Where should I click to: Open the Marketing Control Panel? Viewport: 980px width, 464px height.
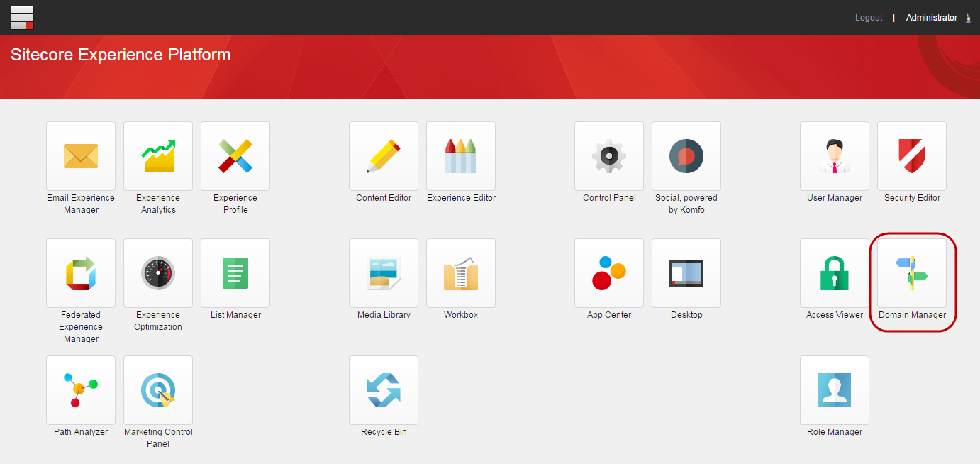(x=157, y=390)
